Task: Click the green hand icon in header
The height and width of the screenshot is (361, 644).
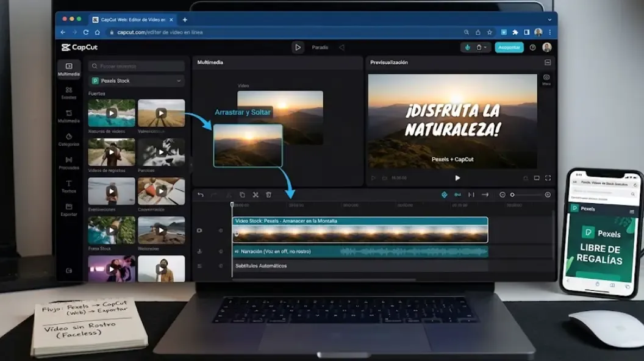Action: 467,47
